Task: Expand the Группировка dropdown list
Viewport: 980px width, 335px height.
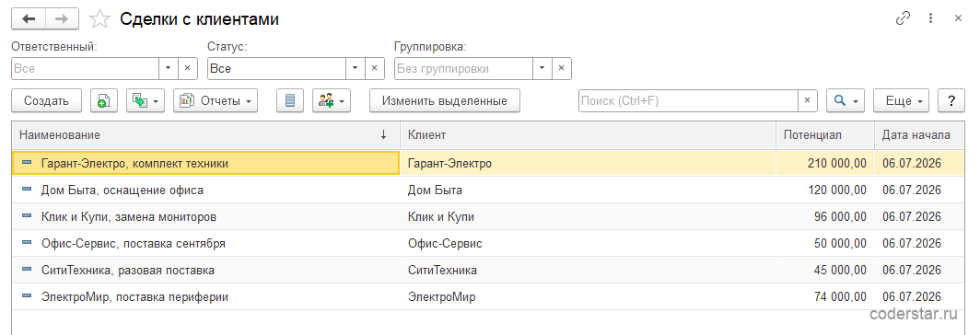Action: [x=542, y=69]
